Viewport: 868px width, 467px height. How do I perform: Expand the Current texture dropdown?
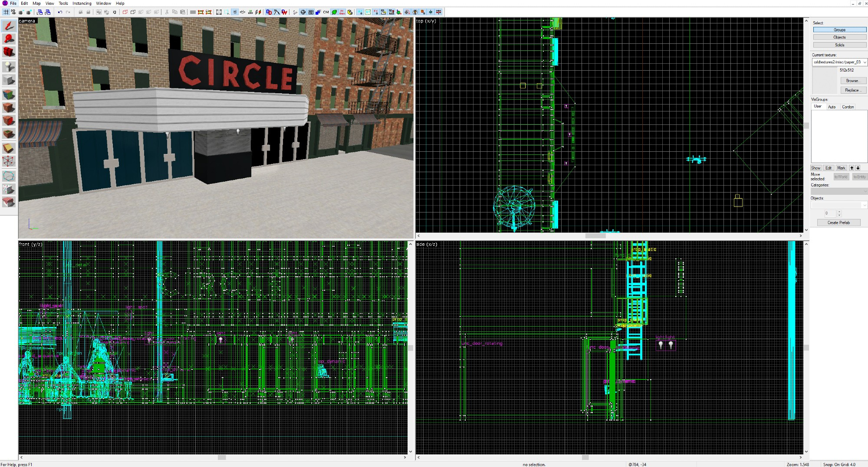tap(865, 62)
